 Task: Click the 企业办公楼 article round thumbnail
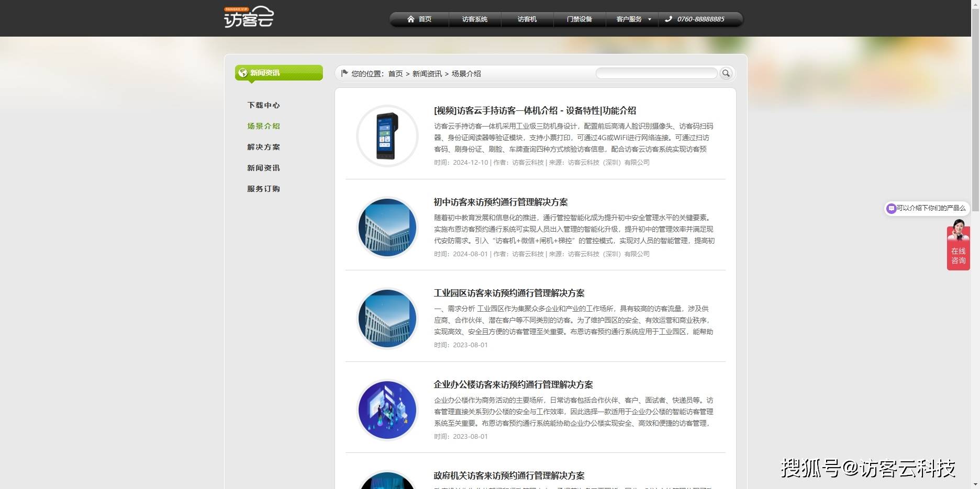coord(387,410)
